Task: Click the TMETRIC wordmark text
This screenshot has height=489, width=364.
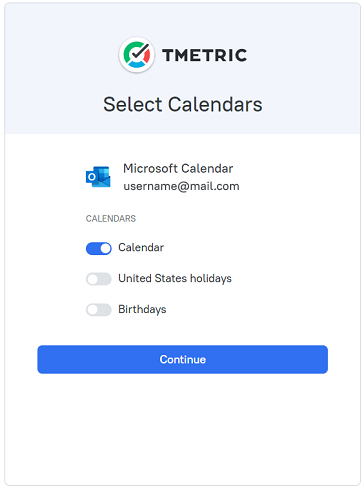Action: coord(205,55)
